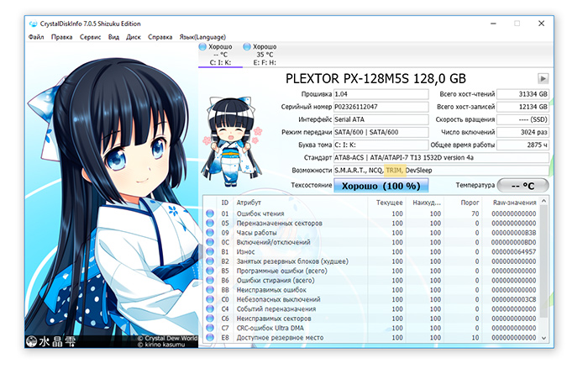The height and width of the screenshot is (369, 588).
Task: Click raw value 0000000003C8
Action: point(514,299)
